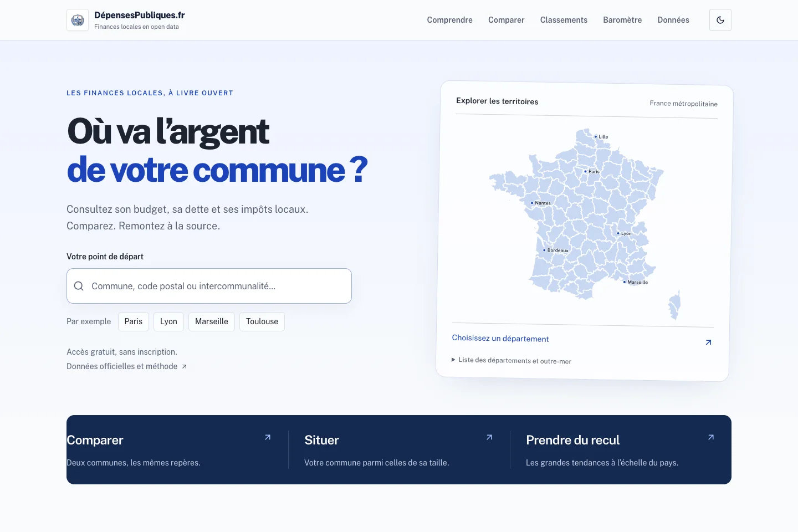Expand Liste des départements et outre-mer
The image size is (798, 532).
511,360
